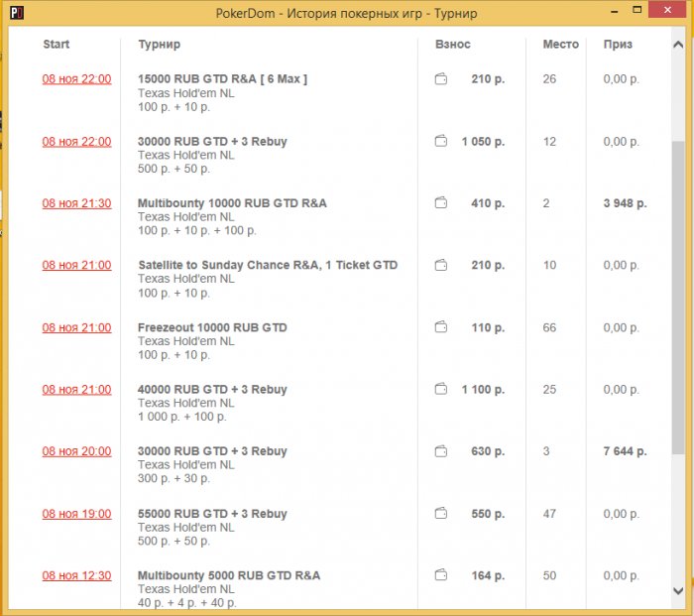Viewport: 694px width, 616px height.
Task: Follow the 08 ноя 19:00 date link
Action: coord(76,514)
